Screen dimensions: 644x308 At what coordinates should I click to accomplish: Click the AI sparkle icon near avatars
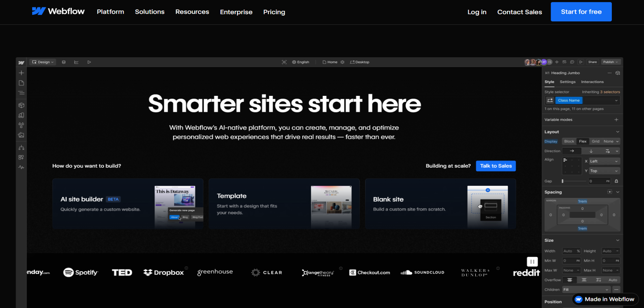(557, 62)
